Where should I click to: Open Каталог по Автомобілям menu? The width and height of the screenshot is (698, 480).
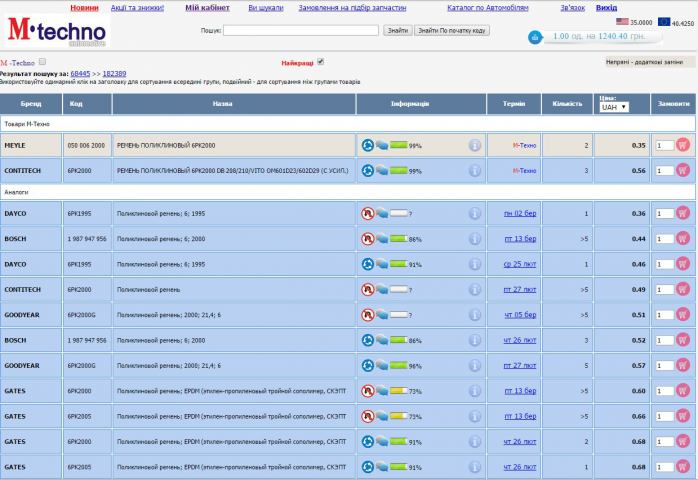pyautogui.click(x=487, y=8)
